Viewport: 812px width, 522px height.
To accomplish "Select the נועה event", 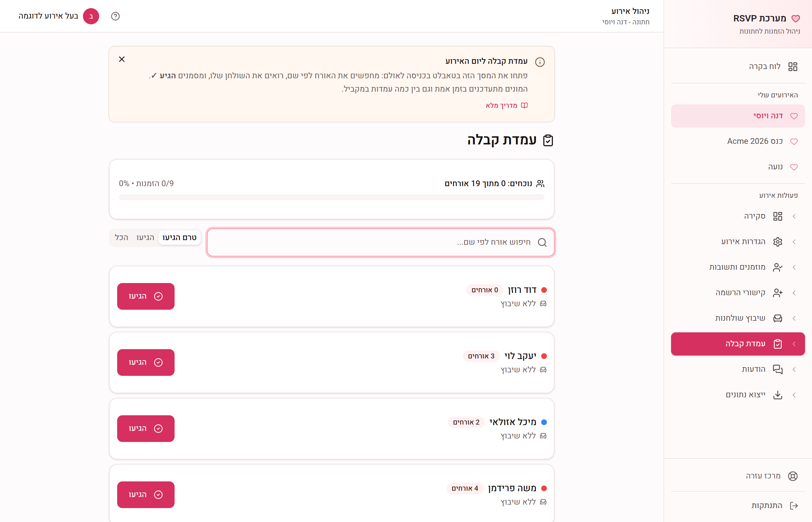I will pyautogui.click(x=738, y=167).
